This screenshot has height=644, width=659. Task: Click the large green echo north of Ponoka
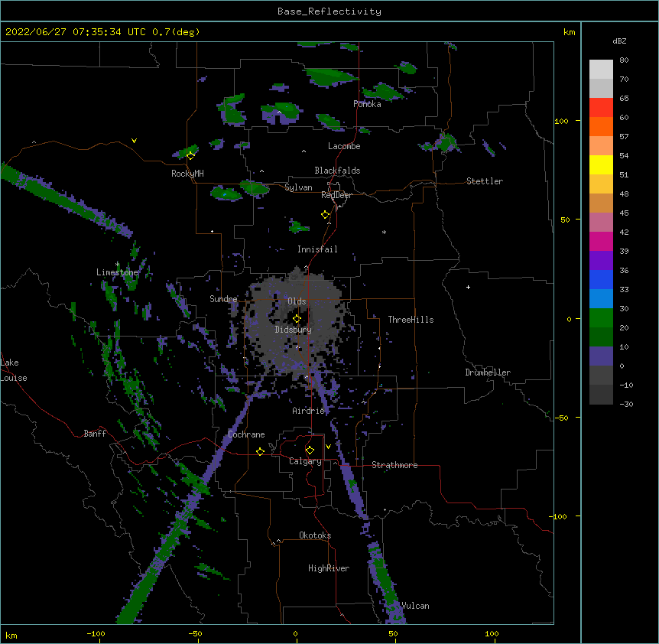pos(331,76)
